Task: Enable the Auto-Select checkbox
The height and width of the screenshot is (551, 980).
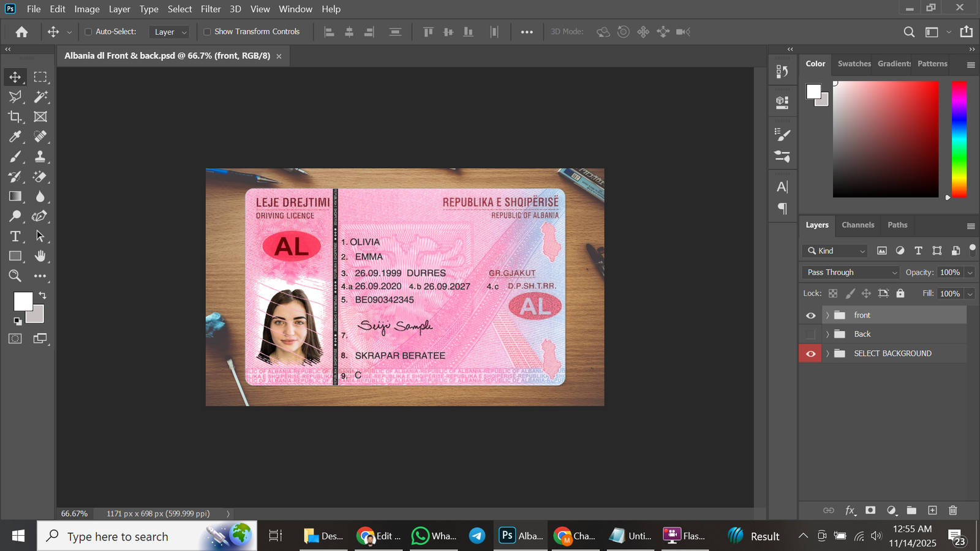Action: 88,31
